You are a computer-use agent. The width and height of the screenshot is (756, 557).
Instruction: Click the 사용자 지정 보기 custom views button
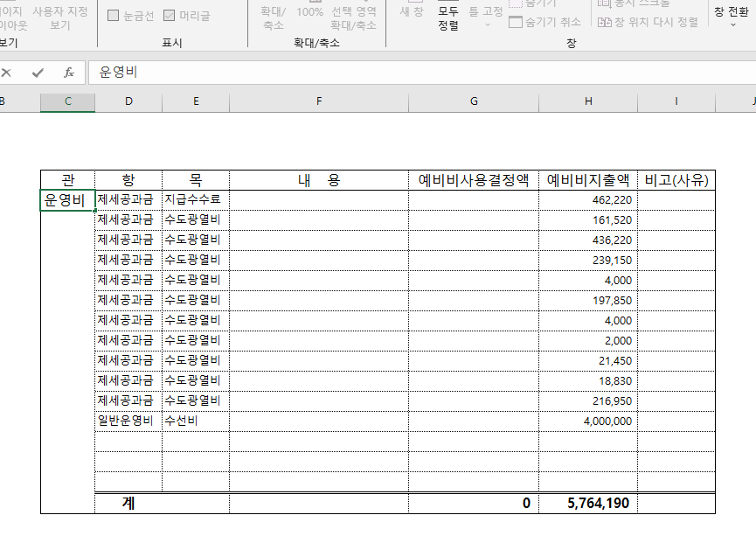coord(59,18)
